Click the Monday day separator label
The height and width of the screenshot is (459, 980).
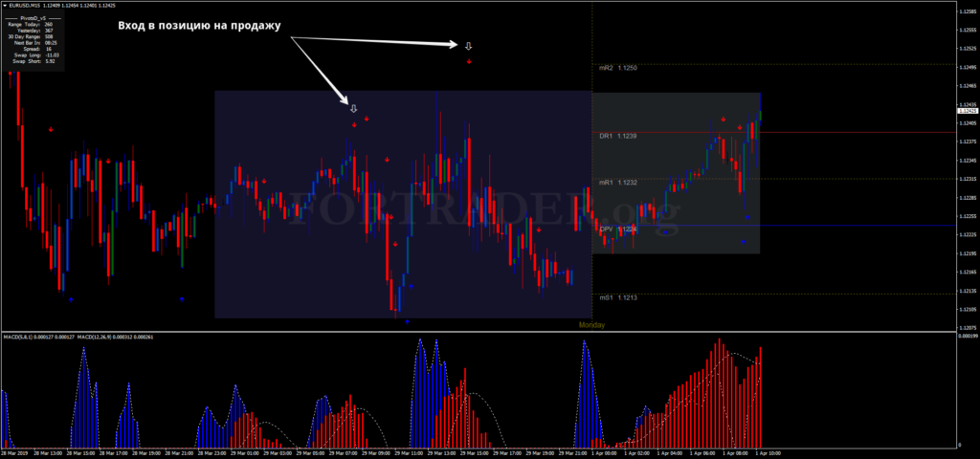(591, 325)
